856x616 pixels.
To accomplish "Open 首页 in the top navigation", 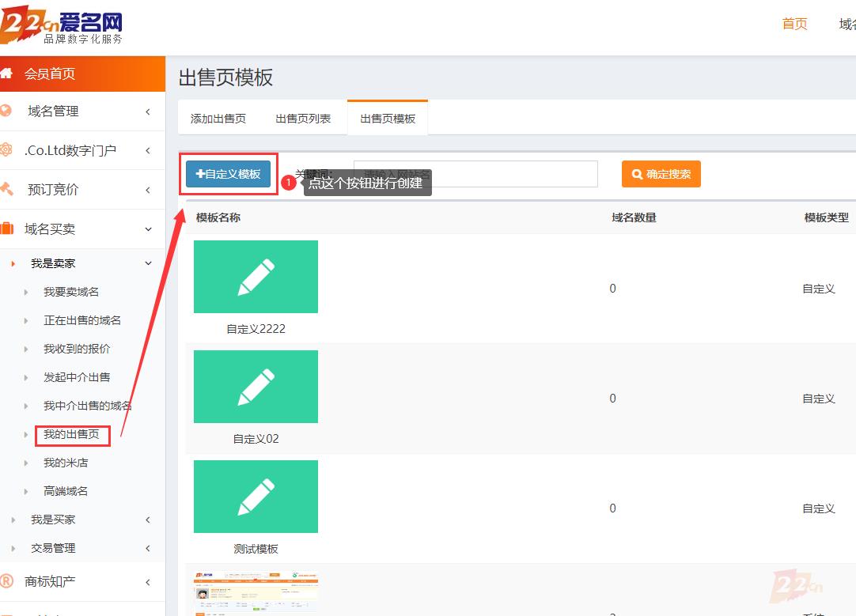I will coord(794,24).
